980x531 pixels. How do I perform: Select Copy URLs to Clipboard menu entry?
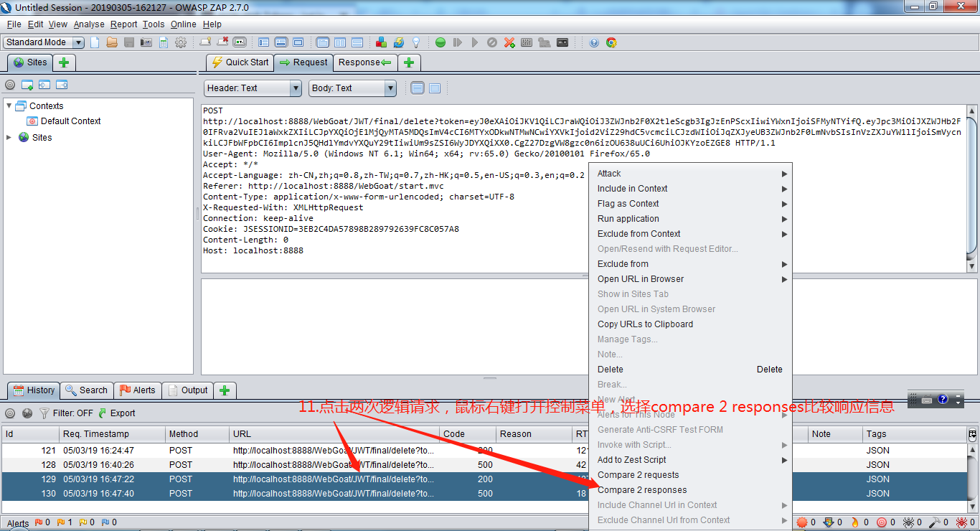692,324
